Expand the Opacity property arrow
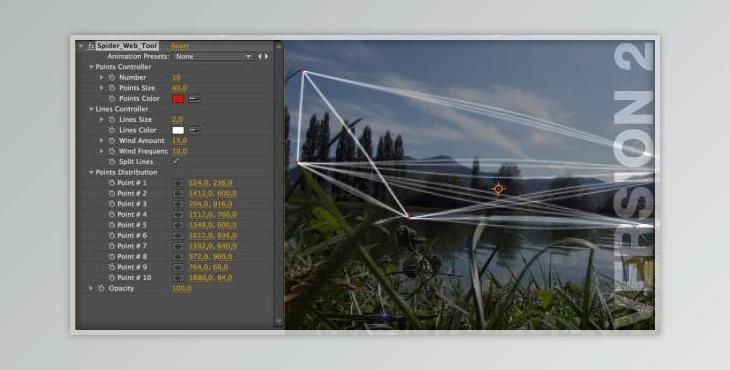This screenshot has width=730, height=370. click(91, 289)
